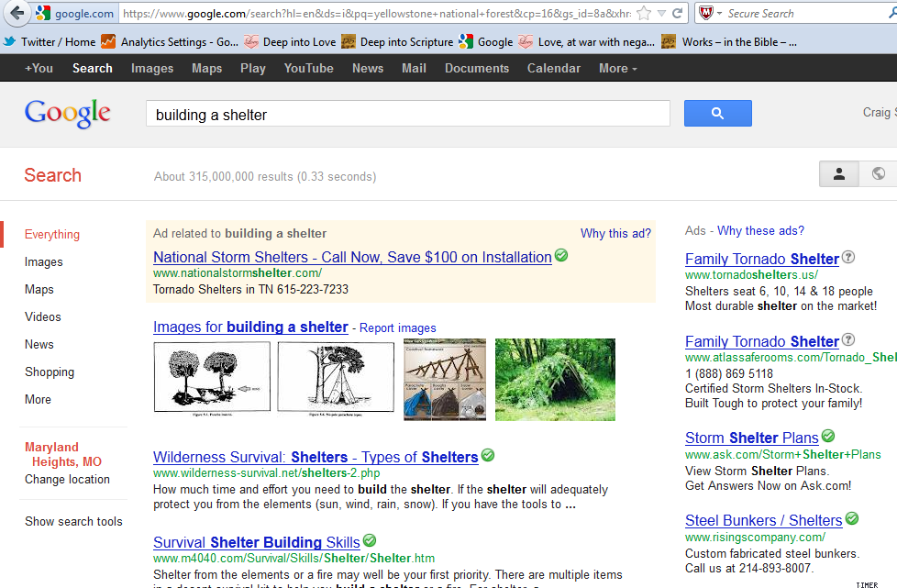Open YouTube from the top navigation bar
Image resolution: width=897 pixels, height=588 pixels.
pyautogui.click(x=309, y=68)
